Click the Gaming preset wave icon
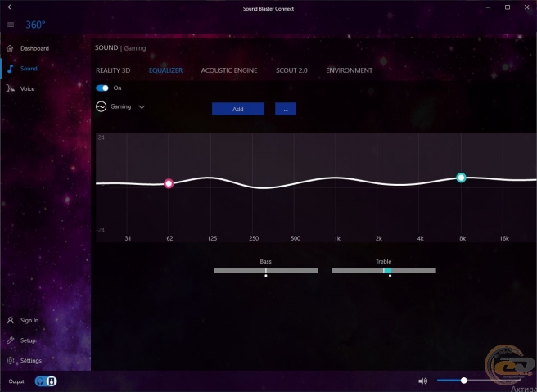The width and height of the screenshot is (537, 392). (x=101, y=107)
